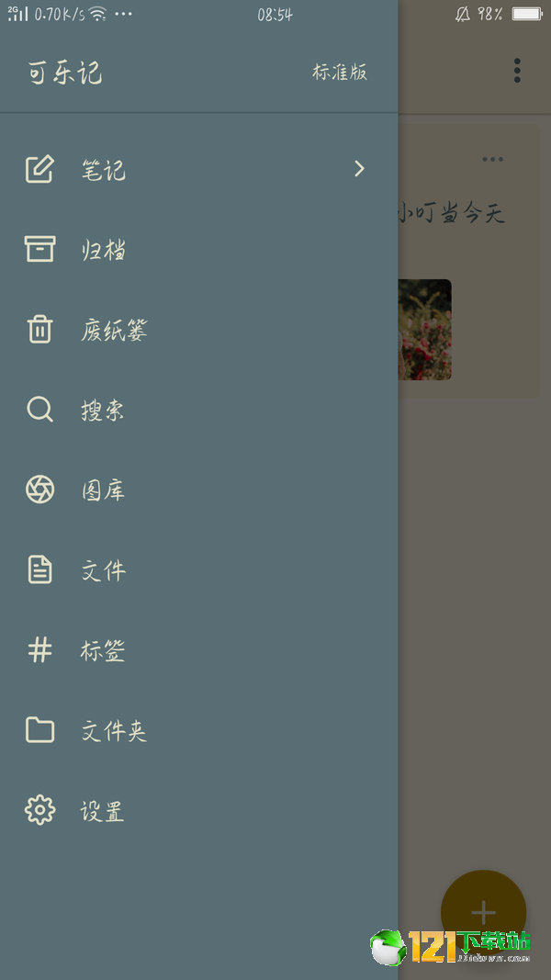Tap the 文件夹 folder icon
This screenshot has height=980, width=551.
tap(39, 730)
